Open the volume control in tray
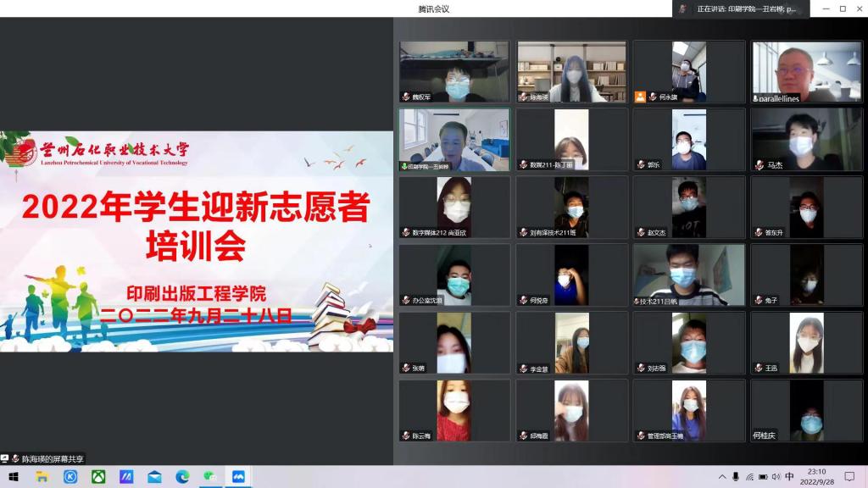 [776, 477]
